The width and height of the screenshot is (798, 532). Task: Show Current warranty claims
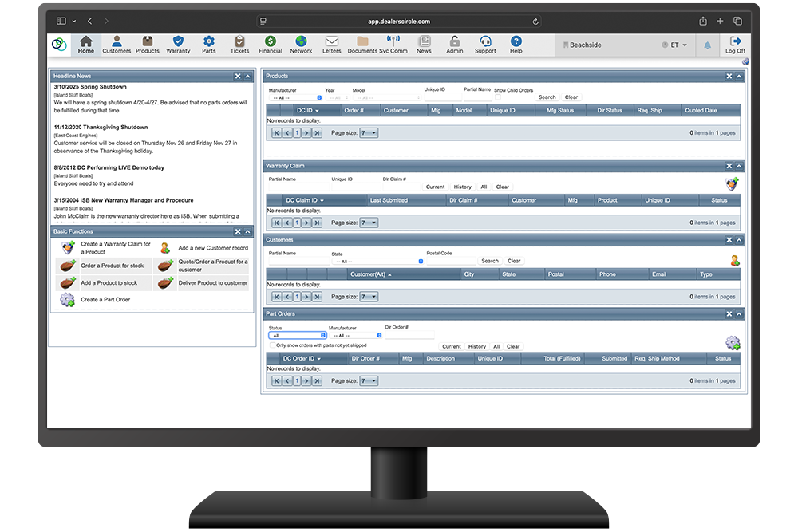(435, 187)
